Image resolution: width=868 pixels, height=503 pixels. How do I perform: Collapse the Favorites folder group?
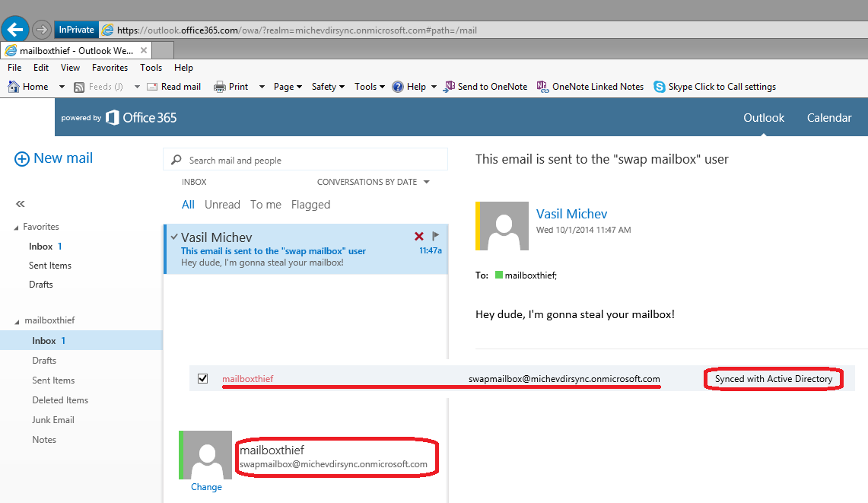(x=17, y=228)
